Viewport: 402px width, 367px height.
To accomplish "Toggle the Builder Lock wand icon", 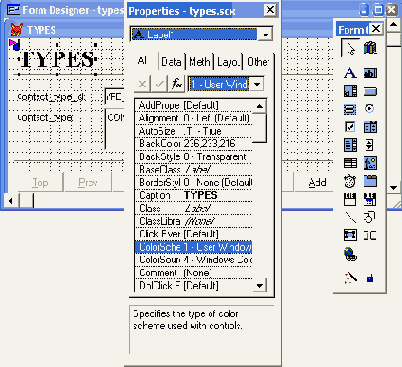I will (x=350, y=277).
